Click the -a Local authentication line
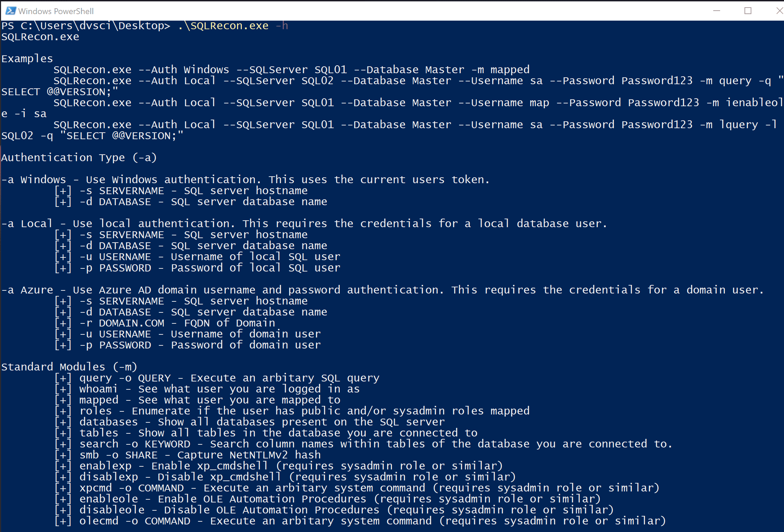This screenshot has height=532, width=784. click(304, 224)
